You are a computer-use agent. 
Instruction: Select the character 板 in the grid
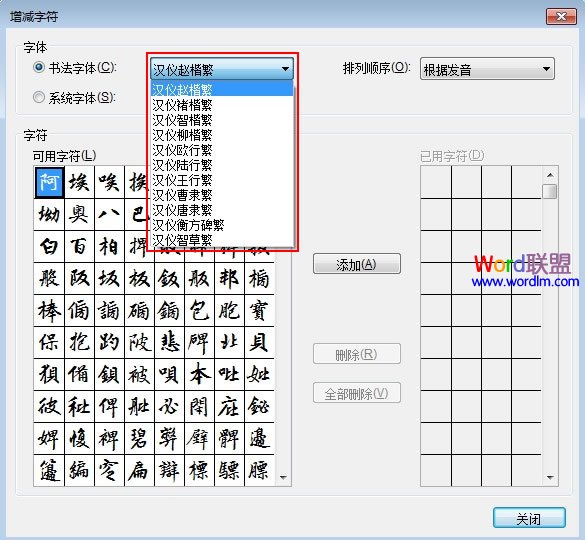[x=140, y=279]
